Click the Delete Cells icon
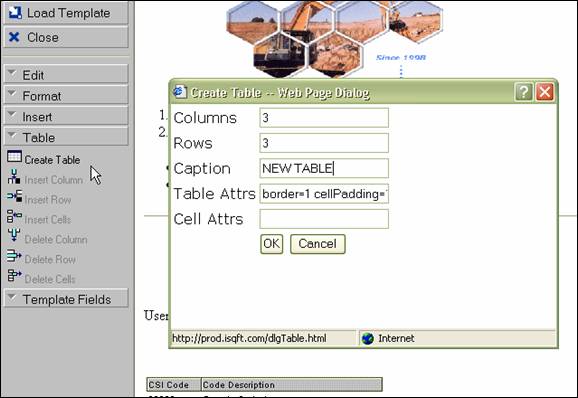The image size is (578, 398). coord(14,275)
